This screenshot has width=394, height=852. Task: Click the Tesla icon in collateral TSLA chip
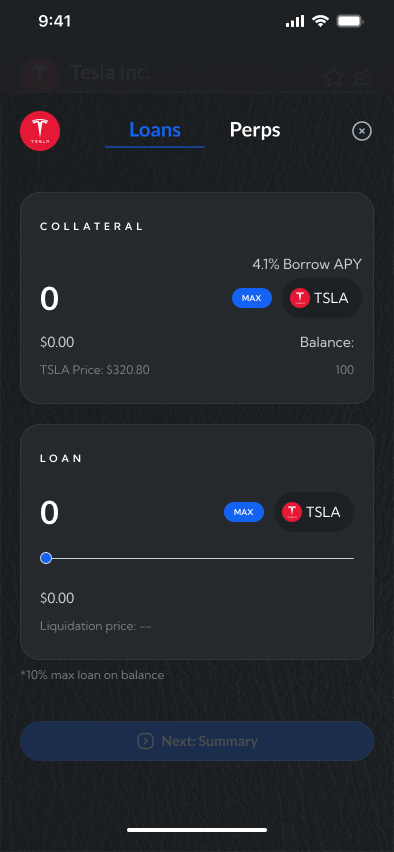click(x=300, y=298)
